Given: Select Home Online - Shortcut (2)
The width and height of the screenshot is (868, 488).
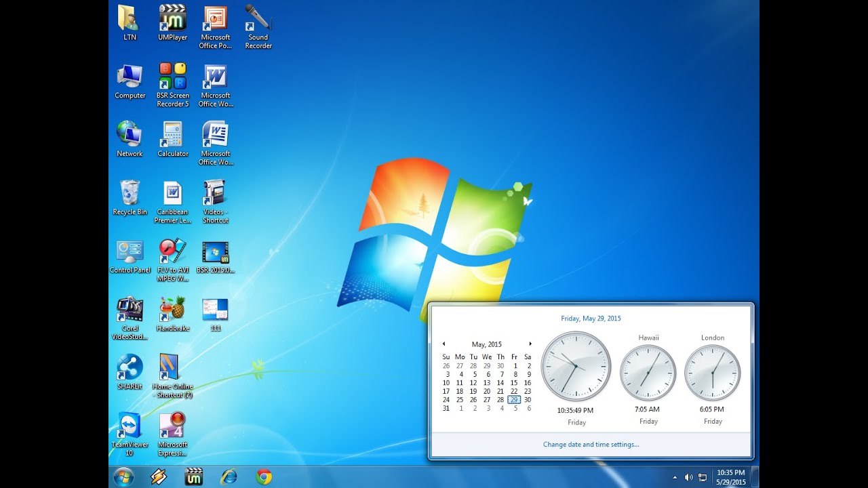Looking at the screenshot, I should click(x=173, y=376).
